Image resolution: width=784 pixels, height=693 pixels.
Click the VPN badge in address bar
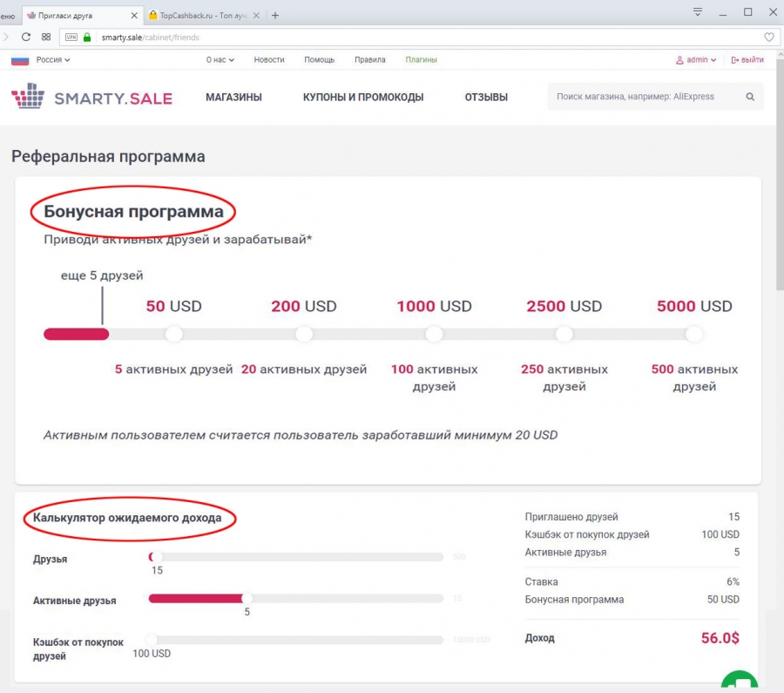71,37
